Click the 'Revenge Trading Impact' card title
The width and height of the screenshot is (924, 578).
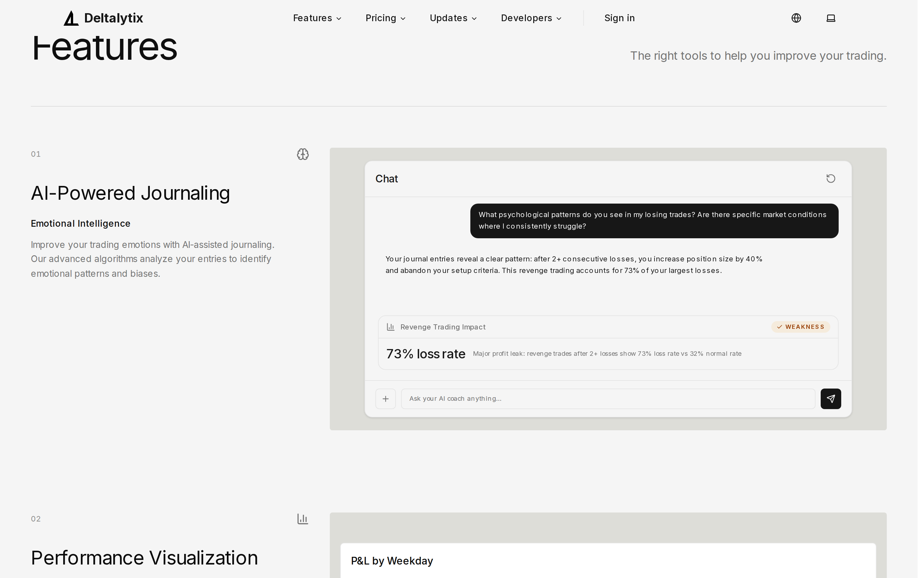[x=443, y=327]
